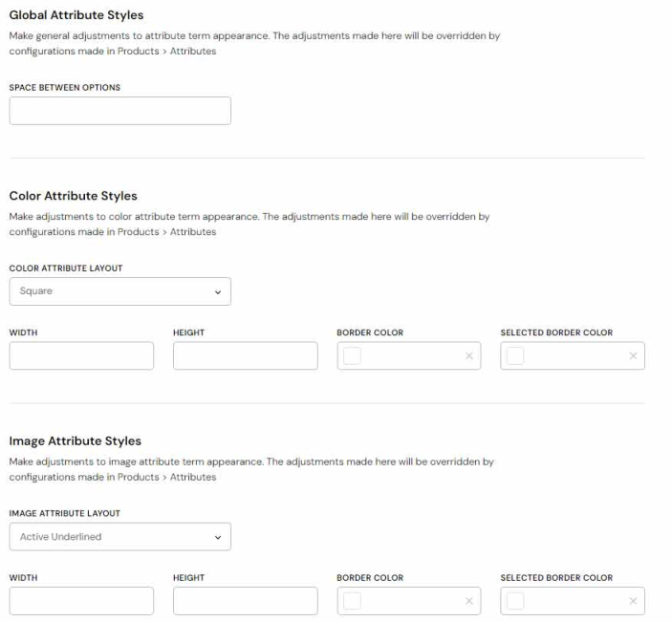Pick Color Attribute border color swatch

(352, 356)
